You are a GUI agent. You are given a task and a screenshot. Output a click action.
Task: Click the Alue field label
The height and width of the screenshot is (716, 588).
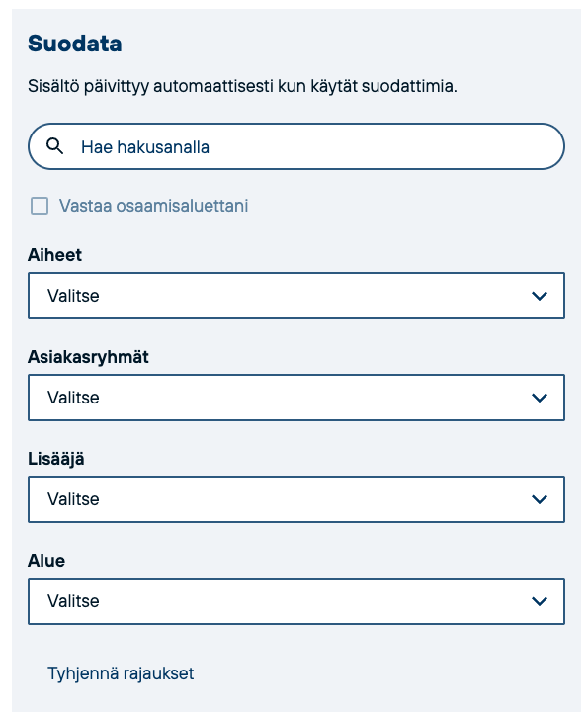point(46,561)
